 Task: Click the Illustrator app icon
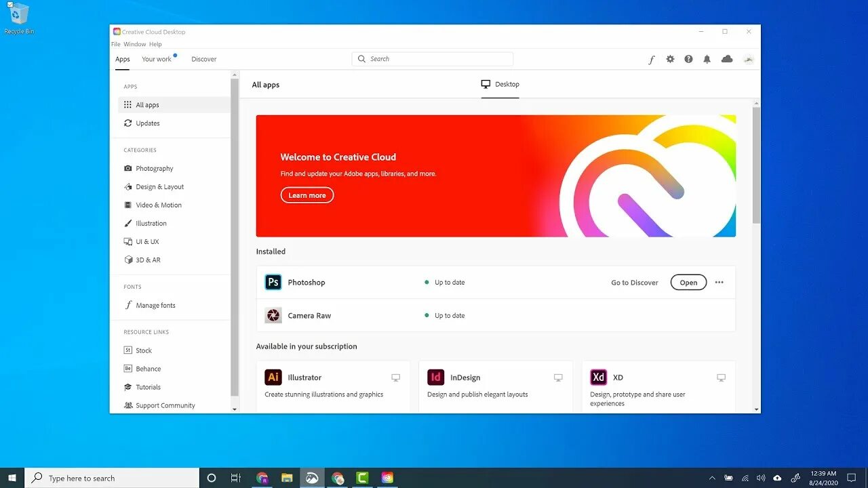click(x=273, y=378)
